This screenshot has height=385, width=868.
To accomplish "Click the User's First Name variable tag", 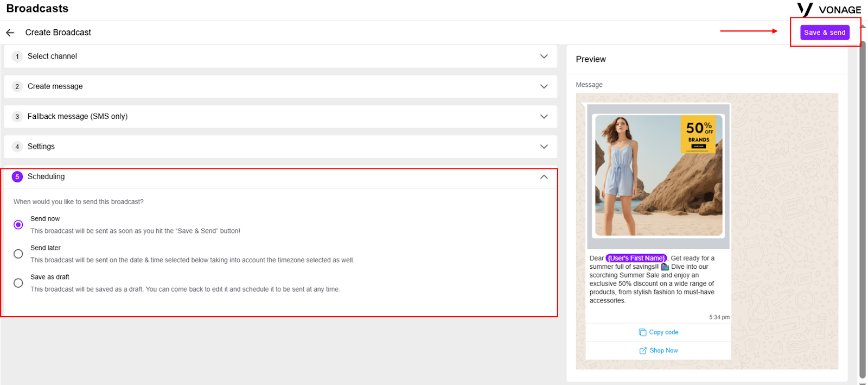I will 636,258.
